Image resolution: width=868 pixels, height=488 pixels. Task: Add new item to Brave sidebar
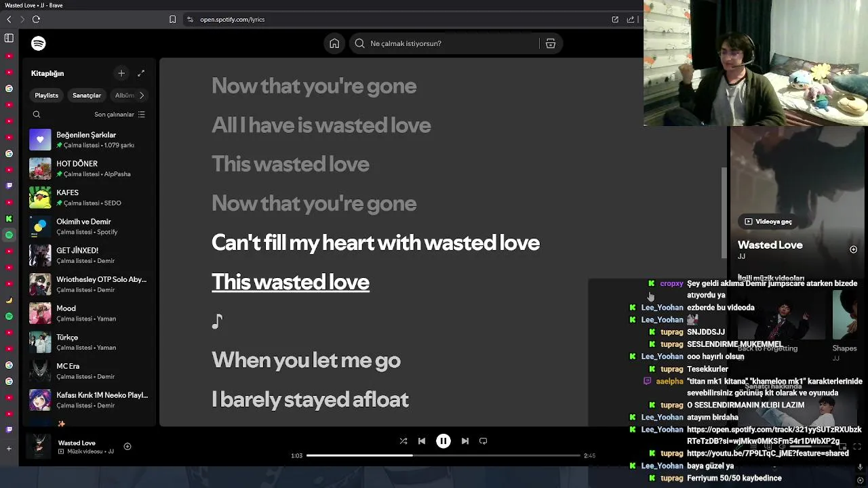coord(9,449)
